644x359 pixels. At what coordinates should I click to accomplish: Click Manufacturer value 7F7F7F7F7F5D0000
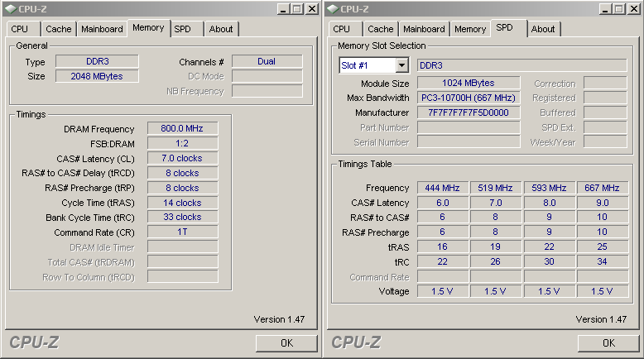(x=469, y=112)
